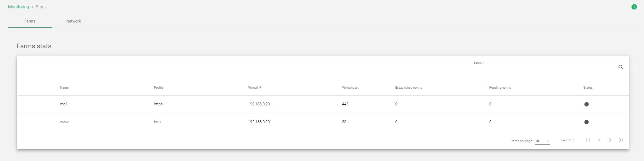
Task: Go to next page arrow
Action: coord(610,140)
